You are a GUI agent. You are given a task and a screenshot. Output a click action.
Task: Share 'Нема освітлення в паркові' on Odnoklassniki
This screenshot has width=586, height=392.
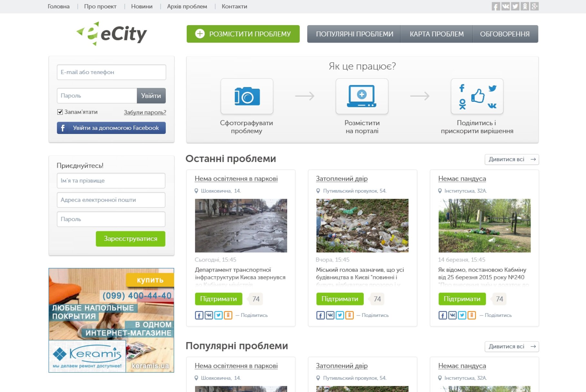pos(228,315)
